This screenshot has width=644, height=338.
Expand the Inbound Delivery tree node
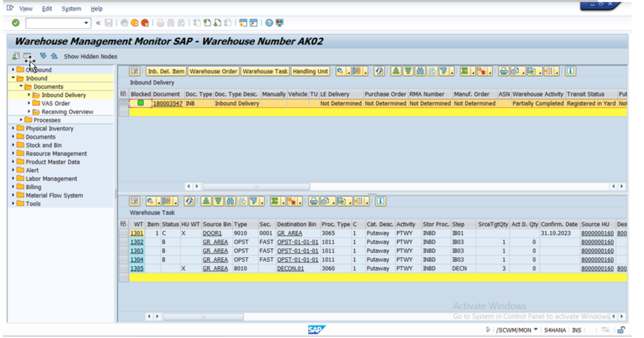point(29,94)
